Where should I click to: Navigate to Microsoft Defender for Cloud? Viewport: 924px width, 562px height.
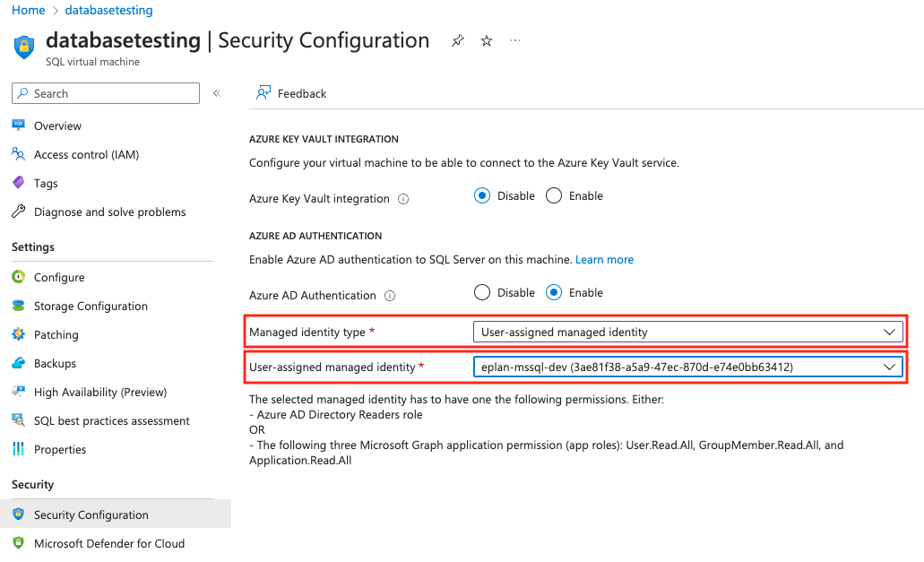pyautogui.click(x=108, y=543)
